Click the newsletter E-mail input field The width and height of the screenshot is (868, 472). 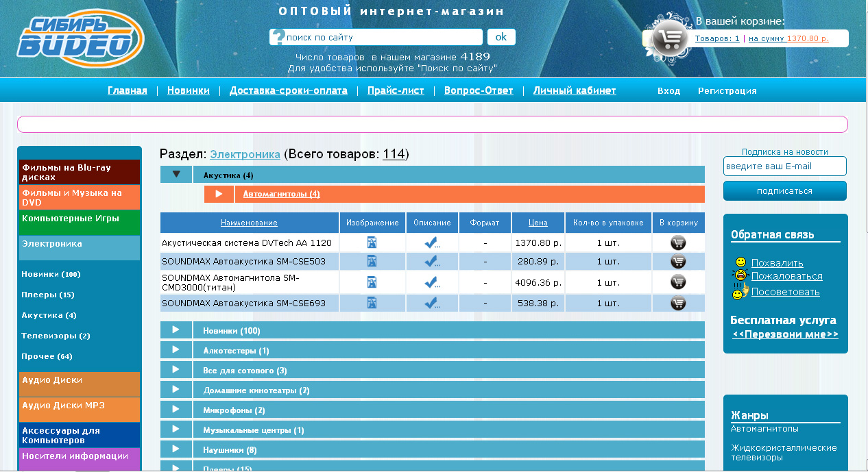785,166
